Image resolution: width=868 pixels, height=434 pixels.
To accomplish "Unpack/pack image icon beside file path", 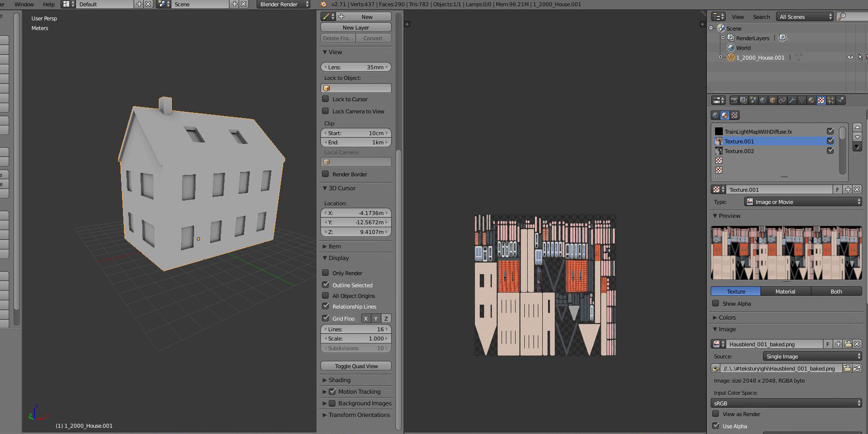I will point(716,369).
